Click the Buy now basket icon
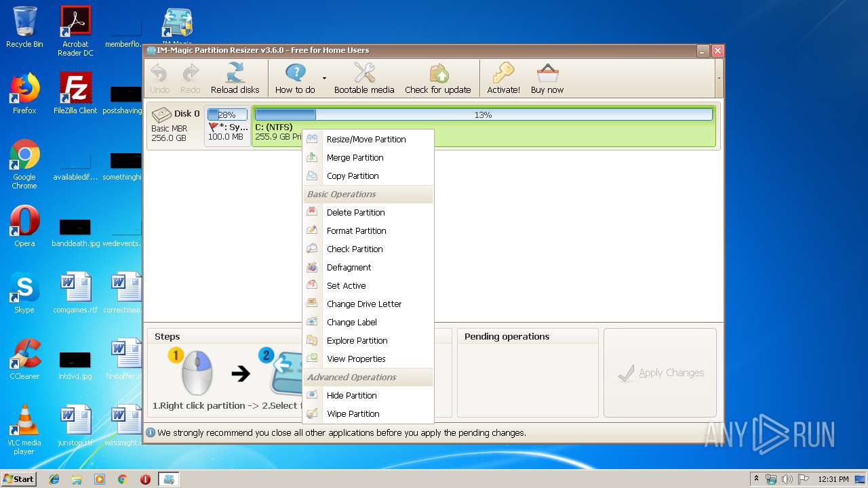 (547, 78)
